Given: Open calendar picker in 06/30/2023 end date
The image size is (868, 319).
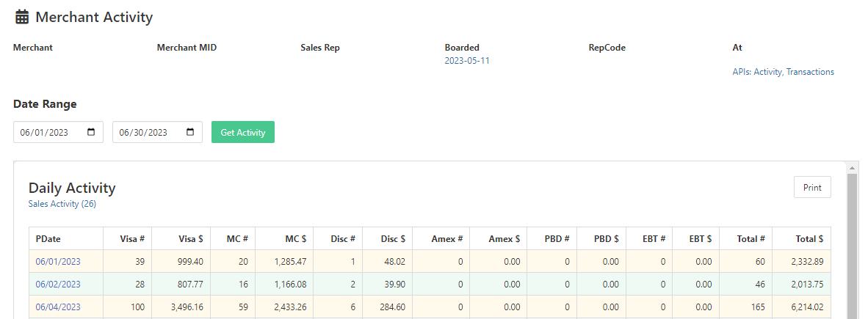Looking at the screenshot, I should point(190,132).
